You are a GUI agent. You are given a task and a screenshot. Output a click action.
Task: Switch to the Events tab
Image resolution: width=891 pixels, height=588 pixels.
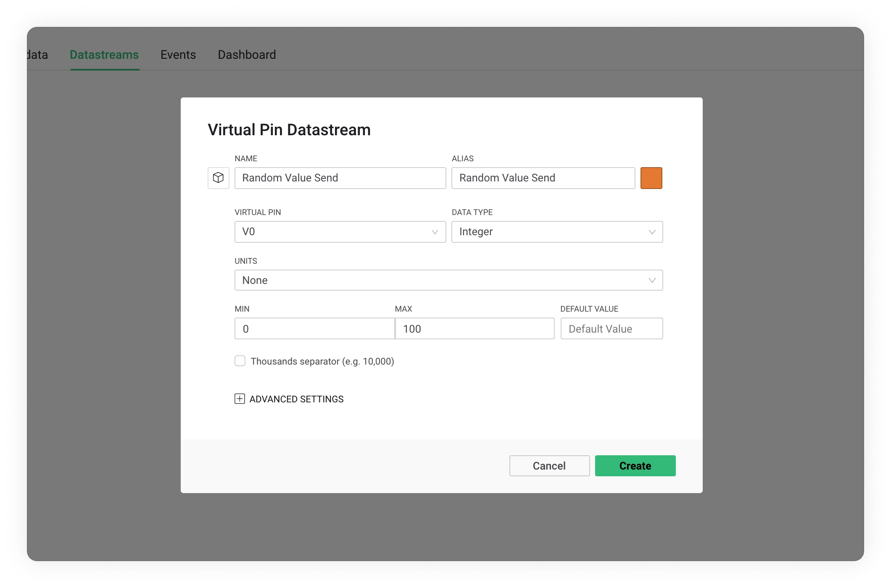(x=178, y=55)
